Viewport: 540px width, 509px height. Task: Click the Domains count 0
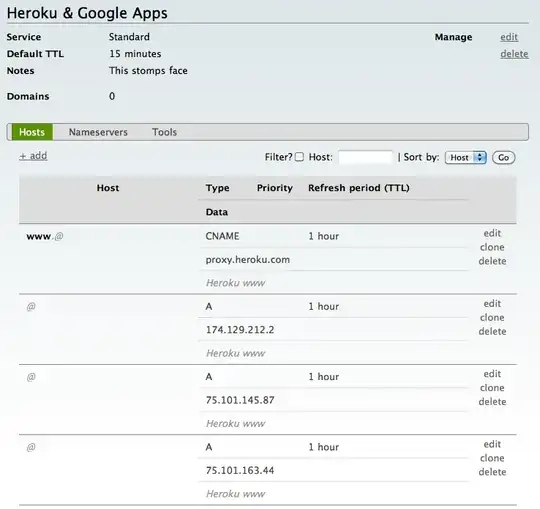coord(112,96)
